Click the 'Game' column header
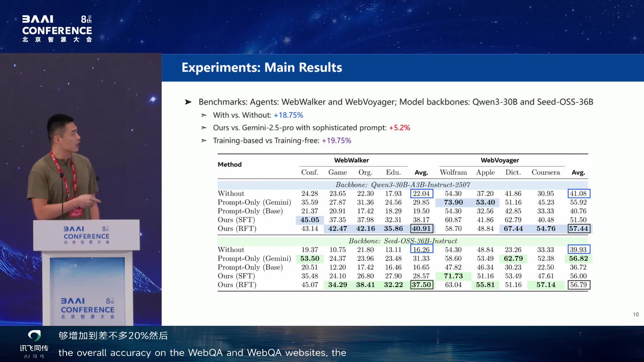The height and width of the screenshot is (362, 644). [x=337, y=172]
